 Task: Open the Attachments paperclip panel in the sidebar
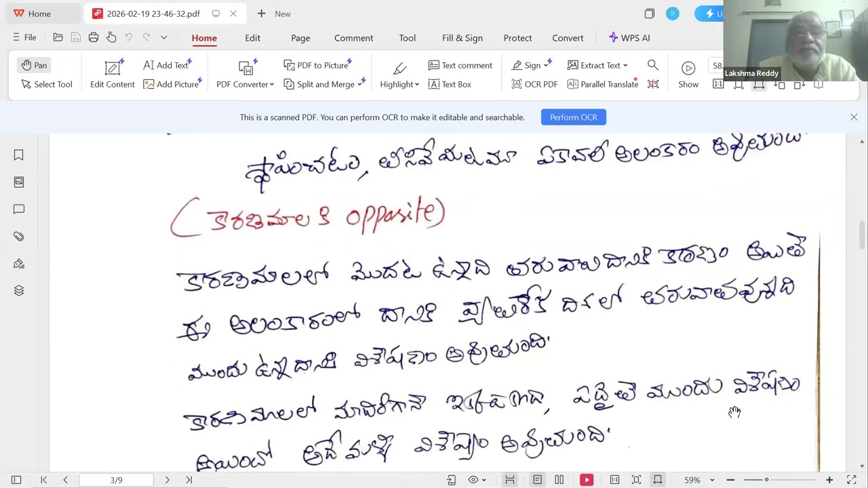tap(19, 237)
